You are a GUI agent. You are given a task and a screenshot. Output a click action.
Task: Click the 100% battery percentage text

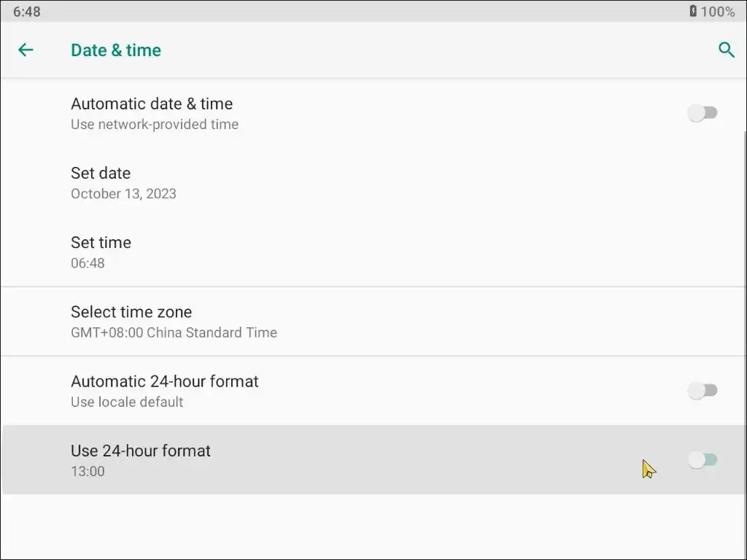718,11
